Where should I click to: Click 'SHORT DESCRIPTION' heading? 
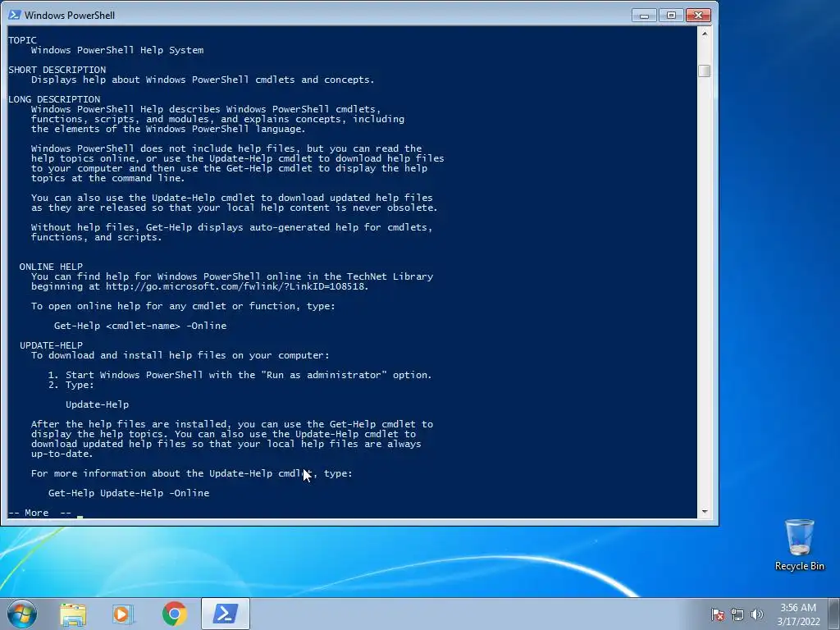57,70
